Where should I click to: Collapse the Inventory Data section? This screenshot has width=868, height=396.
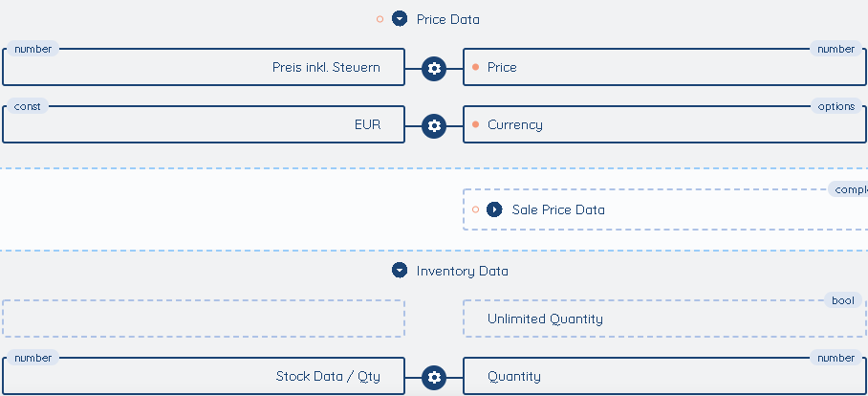point(400,271)
